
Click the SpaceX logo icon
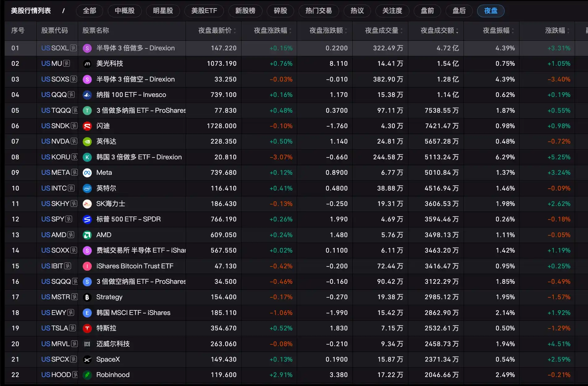point(87,359)
